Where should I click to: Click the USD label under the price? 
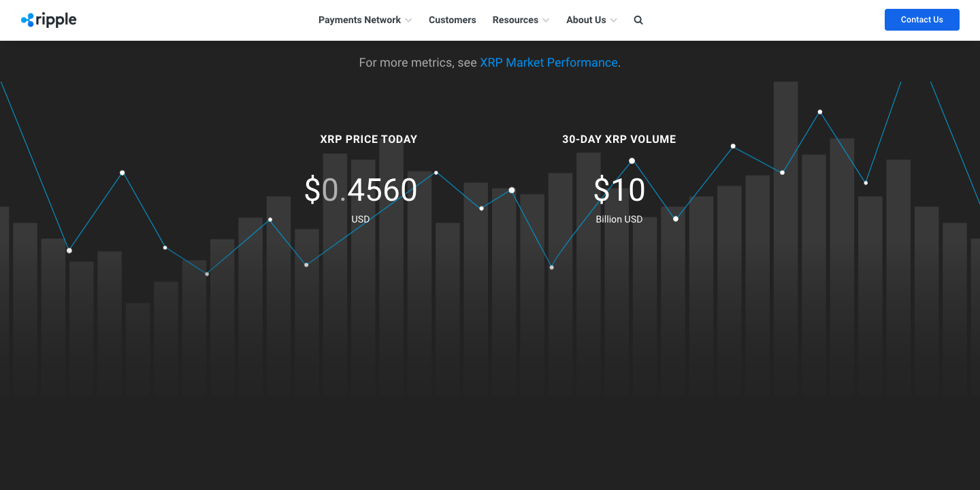pos(361,219)
